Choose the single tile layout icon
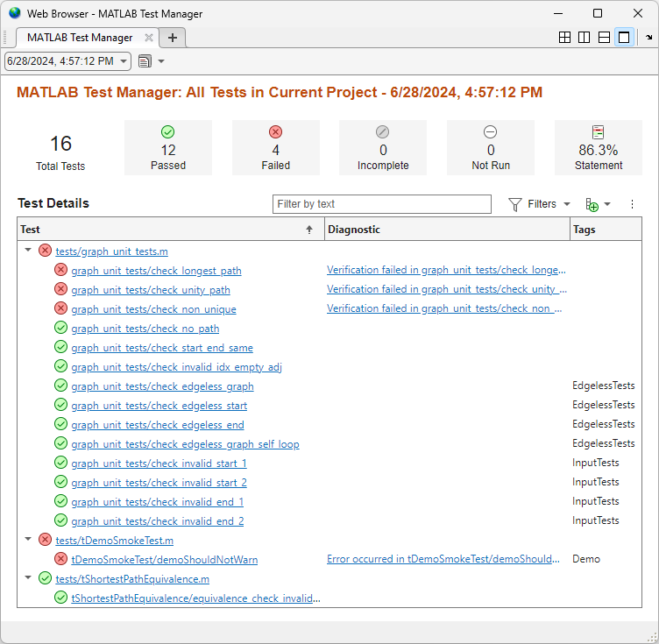Screen dimensions: 659x644 (623, 38)
